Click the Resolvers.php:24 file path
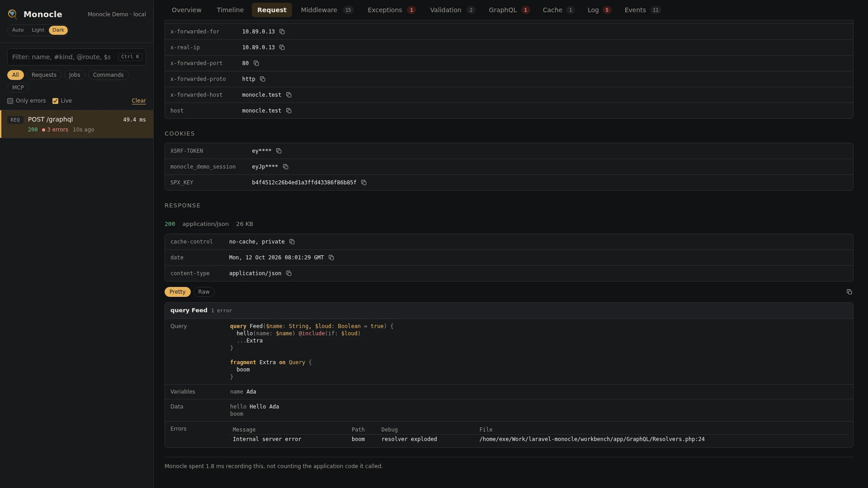This screenshot has height=488, width=868. pyautogui.click(x=592, y=439)
